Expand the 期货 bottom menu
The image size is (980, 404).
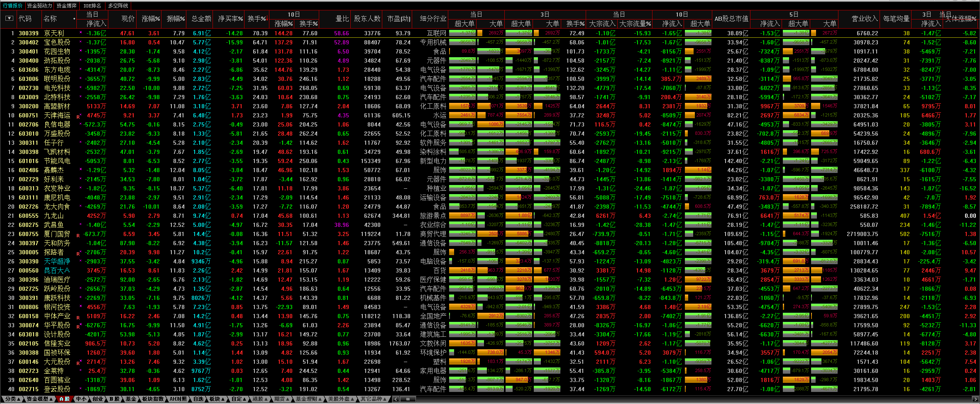tap(281, 399)
